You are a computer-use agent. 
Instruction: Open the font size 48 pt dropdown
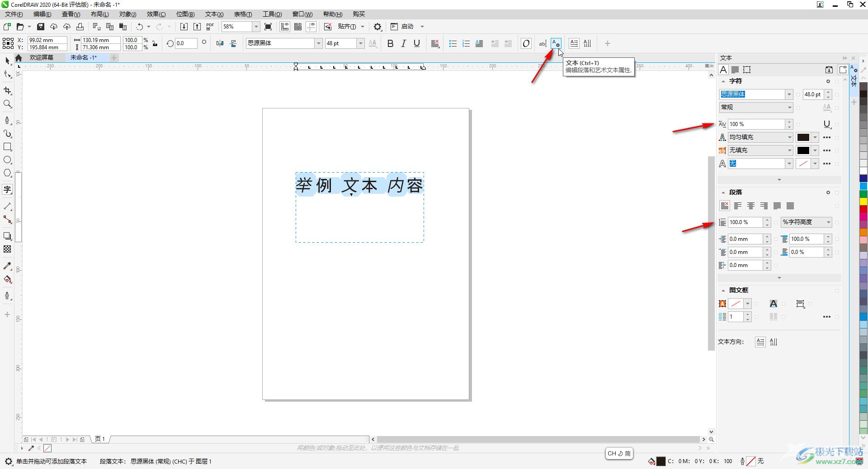[360, 43]
